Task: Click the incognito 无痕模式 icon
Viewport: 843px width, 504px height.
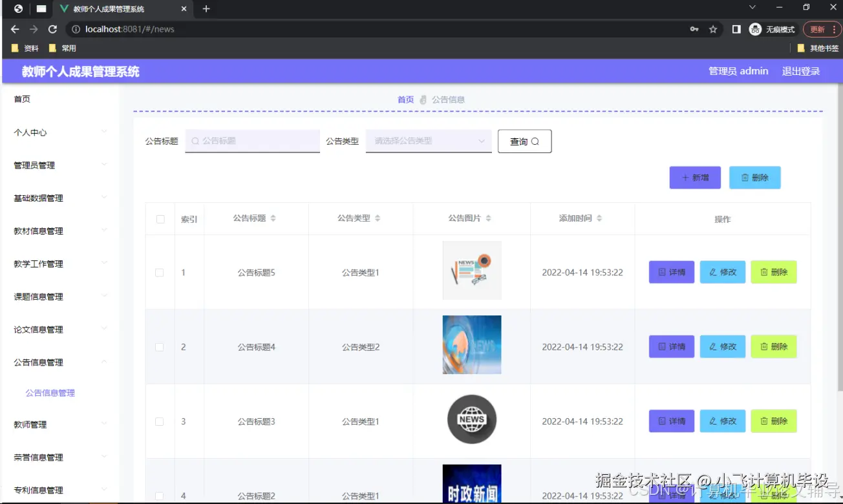Action: pyautogui.click(x=754, y=28)
